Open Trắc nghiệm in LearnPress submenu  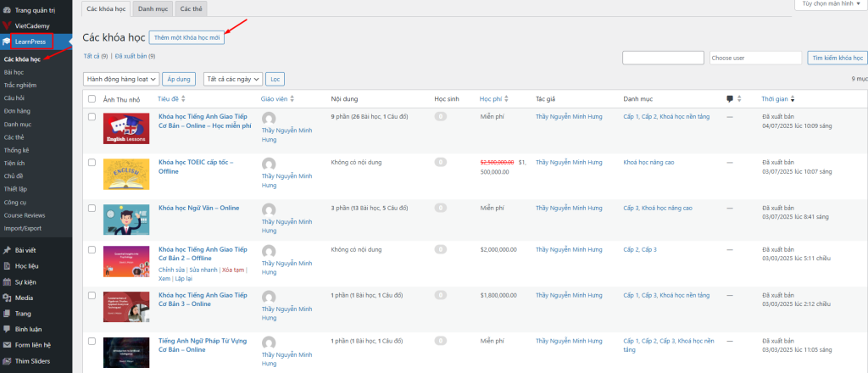[19, 85]
